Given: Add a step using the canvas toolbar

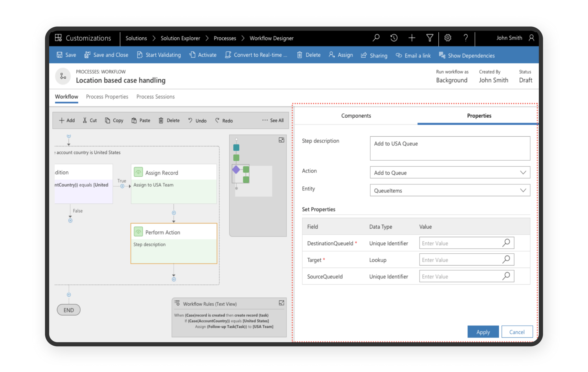Looking at the screenshot, I should pyautogui.click(x=67, y=120).
